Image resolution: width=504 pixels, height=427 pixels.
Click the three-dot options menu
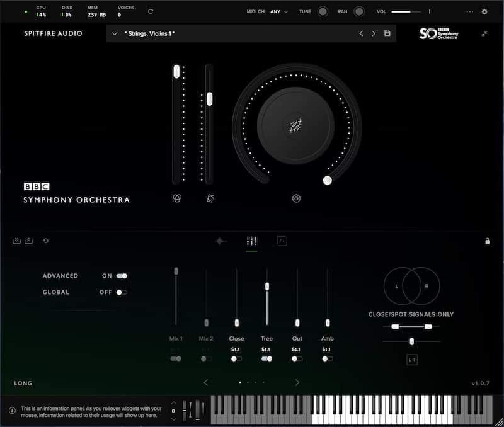pyautogui.click(x=469, y=11)
